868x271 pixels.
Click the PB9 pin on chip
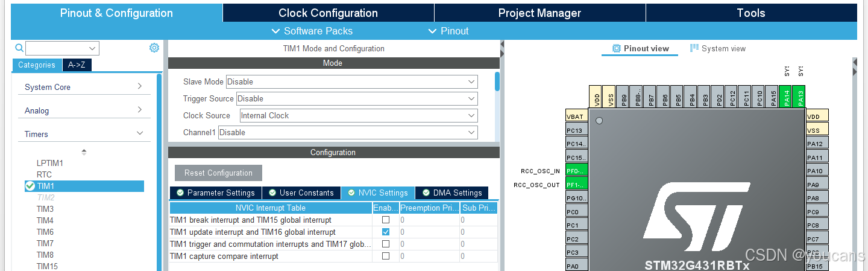[623, 96]
